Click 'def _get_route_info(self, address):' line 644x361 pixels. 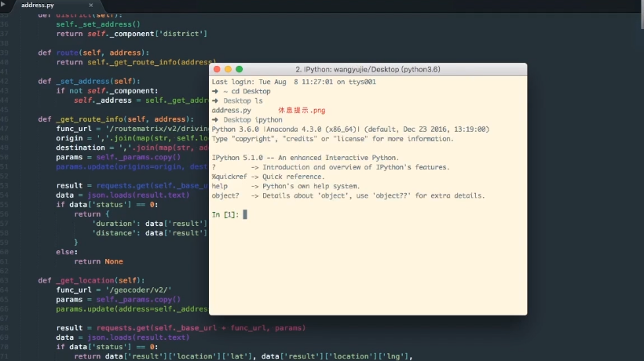tap(115, 119)
